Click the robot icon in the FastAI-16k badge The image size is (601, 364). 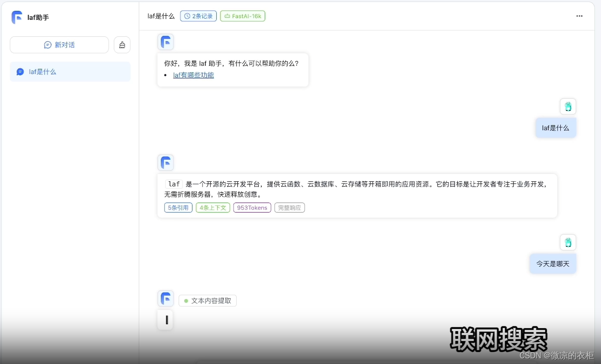point(229,16)
